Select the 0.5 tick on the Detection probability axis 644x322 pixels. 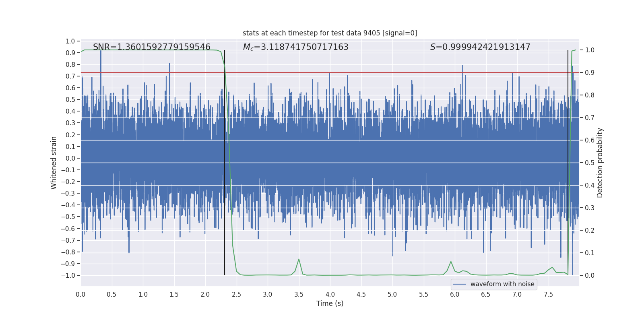coord(590,163)
